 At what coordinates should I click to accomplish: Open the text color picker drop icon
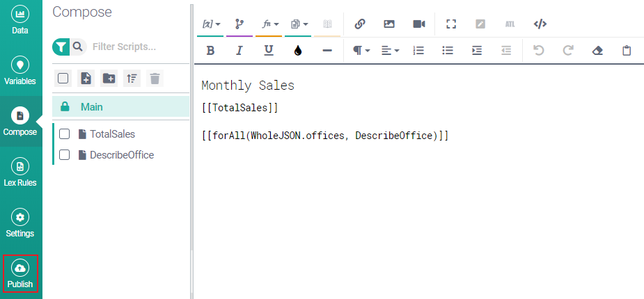click(298, 51)
